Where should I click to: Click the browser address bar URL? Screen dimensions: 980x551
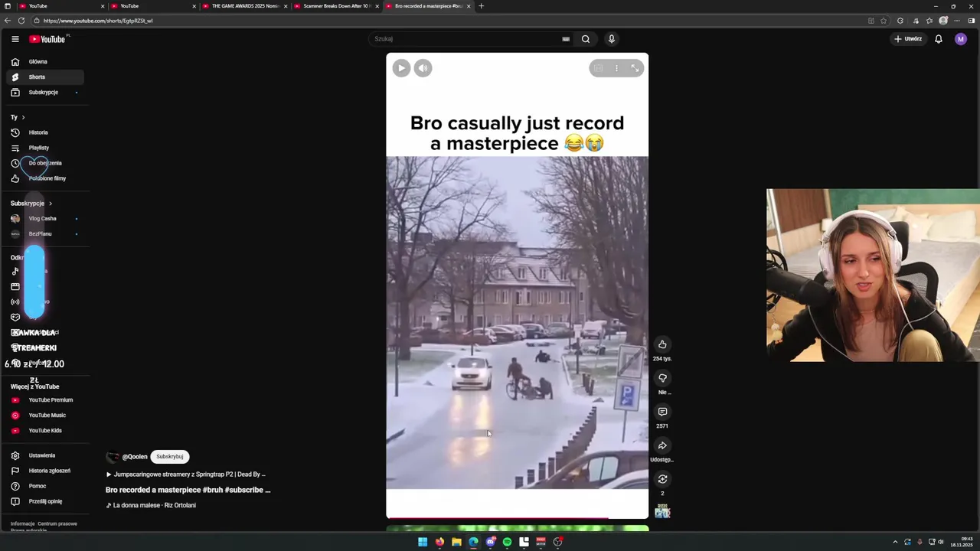click(x=98, y=21)
